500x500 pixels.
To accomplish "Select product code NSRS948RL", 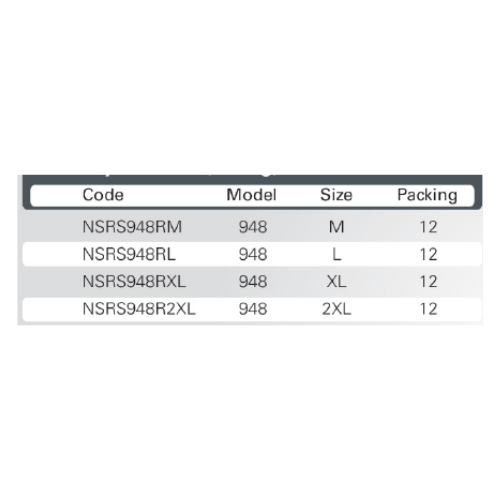I will tap(129, 254).
